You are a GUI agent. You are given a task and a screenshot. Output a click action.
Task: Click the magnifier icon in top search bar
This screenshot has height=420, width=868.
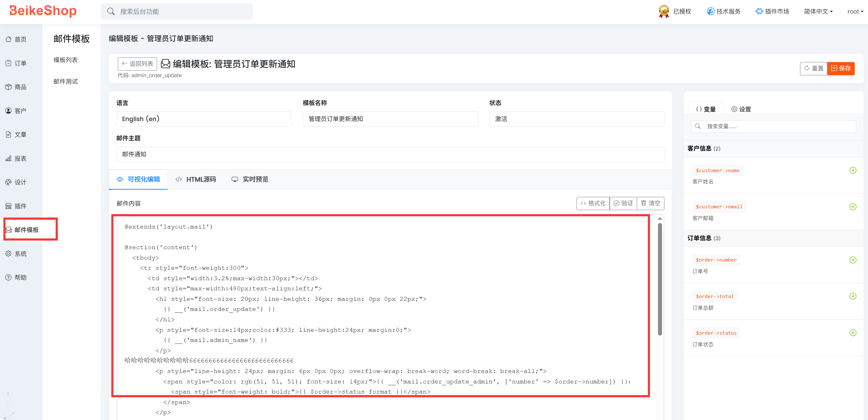(111, 11)
